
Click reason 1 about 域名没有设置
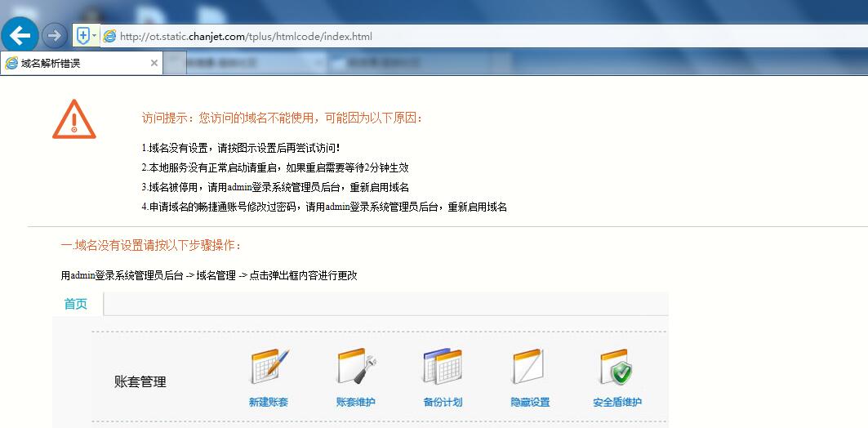coord(241,149)
